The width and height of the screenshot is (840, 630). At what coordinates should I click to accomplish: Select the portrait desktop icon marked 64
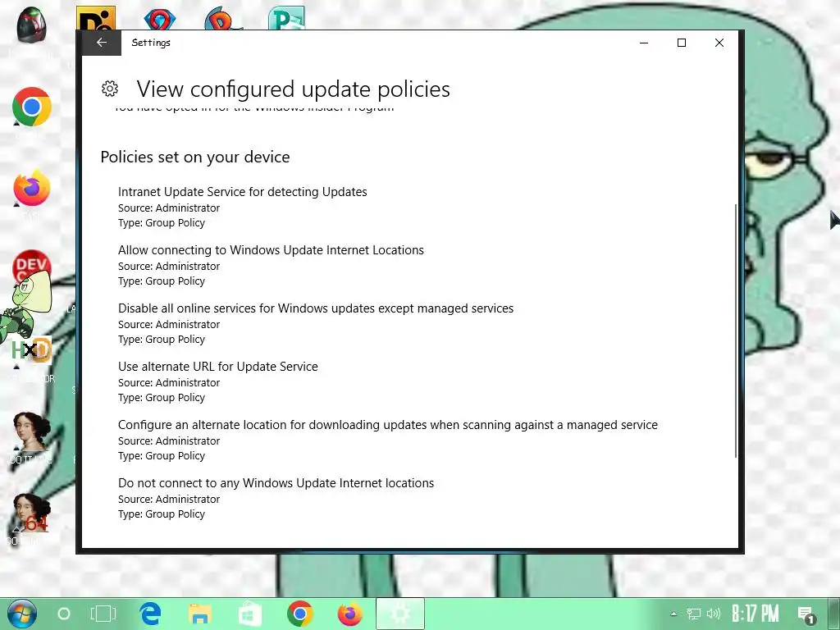click(x=32, y=514)
